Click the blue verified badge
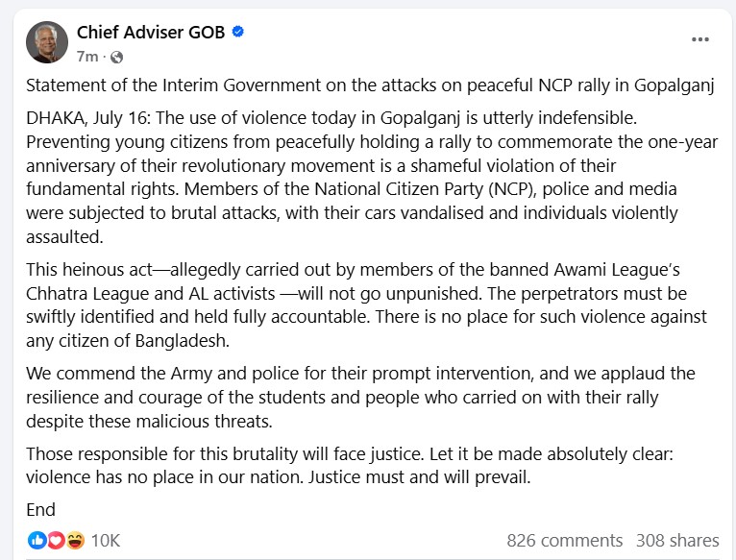The image size is (736, 560). click(x=238, y=32)
